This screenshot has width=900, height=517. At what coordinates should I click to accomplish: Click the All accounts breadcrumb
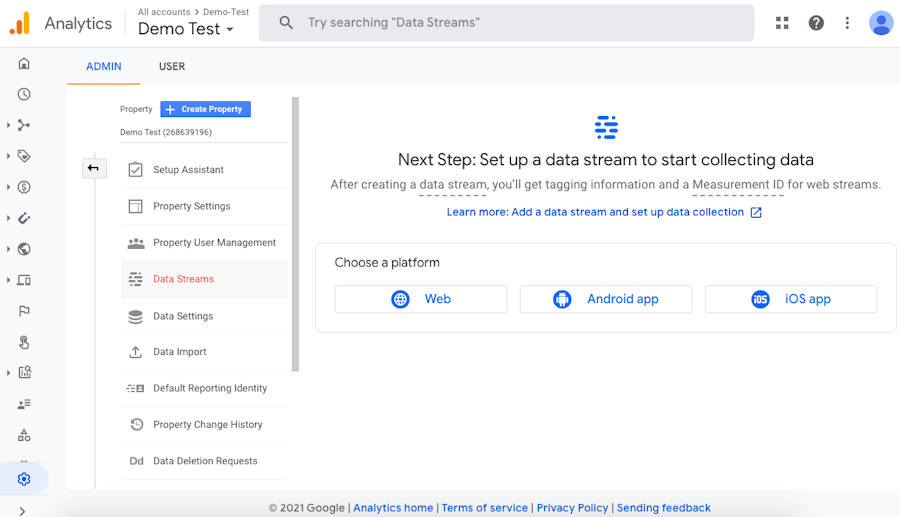click(164, 11)
